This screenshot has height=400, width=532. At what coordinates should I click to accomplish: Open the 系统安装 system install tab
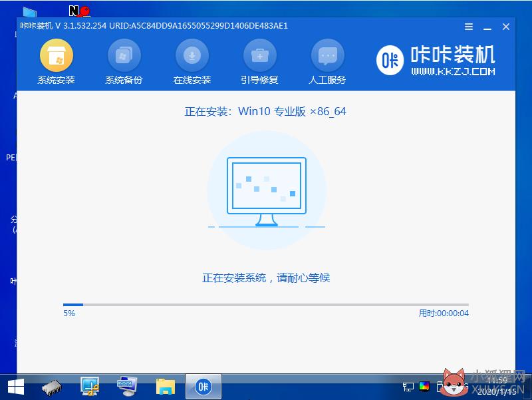point(57,62)
